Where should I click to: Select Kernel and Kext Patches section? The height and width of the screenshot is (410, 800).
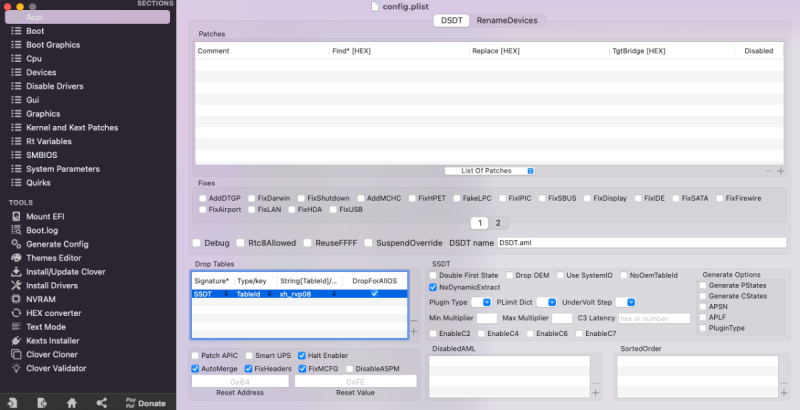click(71, 128)
